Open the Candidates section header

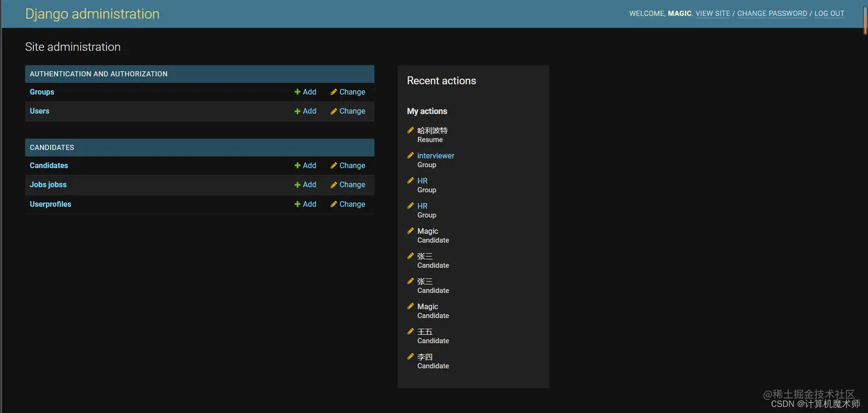click(x=52, y=148)
